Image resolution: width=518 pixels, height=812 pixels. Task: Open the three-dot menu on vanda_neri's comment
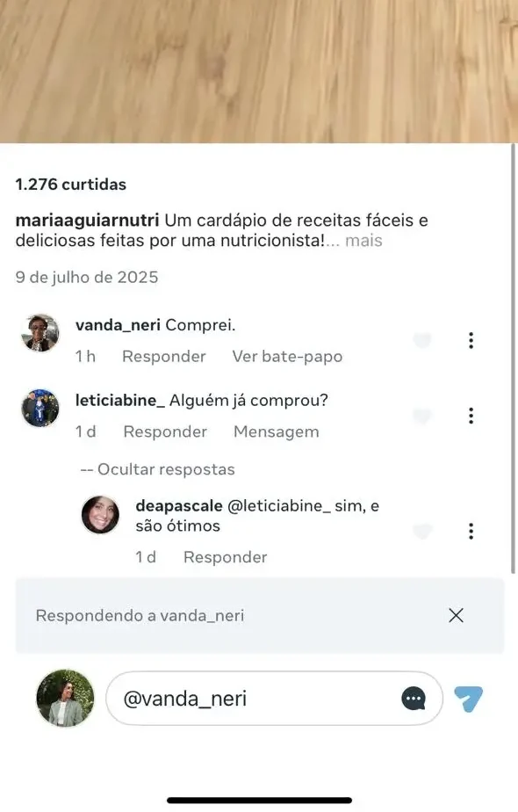471,340
